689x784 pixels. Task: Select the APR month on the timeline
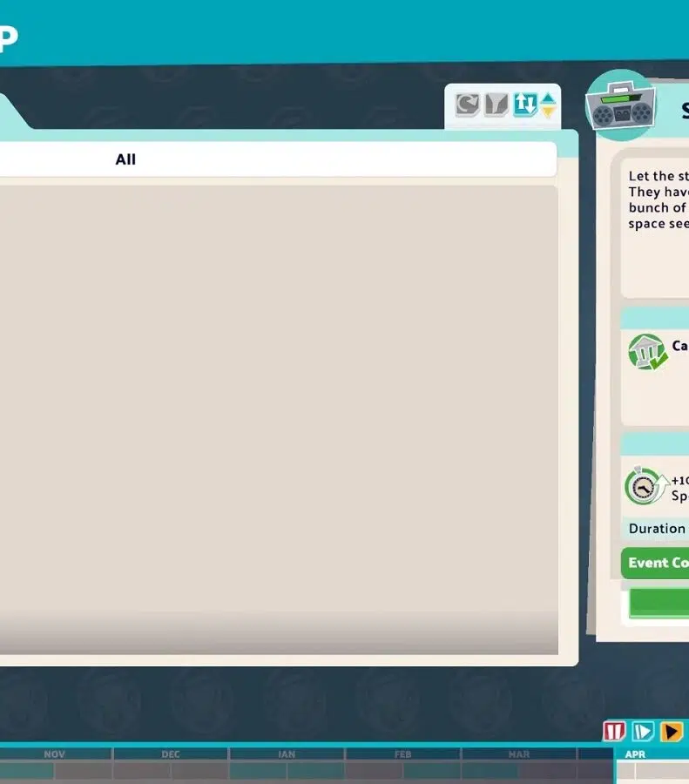(636, 754)
